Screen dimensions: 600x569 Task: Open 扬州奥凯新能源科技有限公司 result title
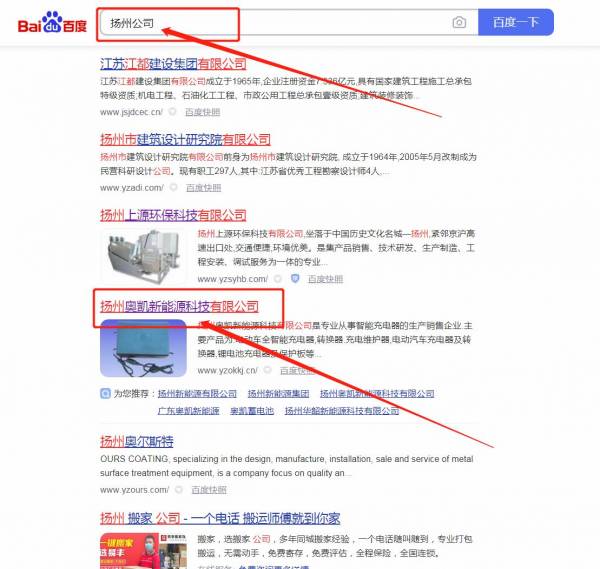[x=179, y=306]
